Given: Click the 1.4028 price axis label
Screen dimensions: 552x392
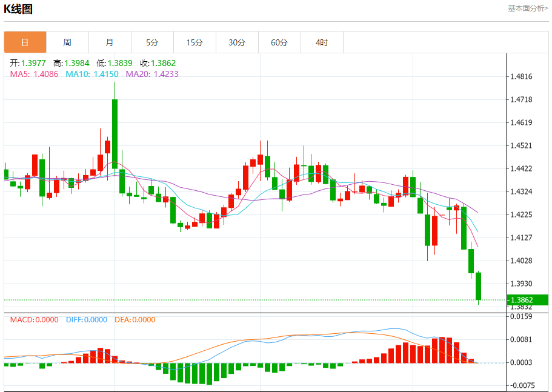Looking at the screenshot, I should point(521,261).
